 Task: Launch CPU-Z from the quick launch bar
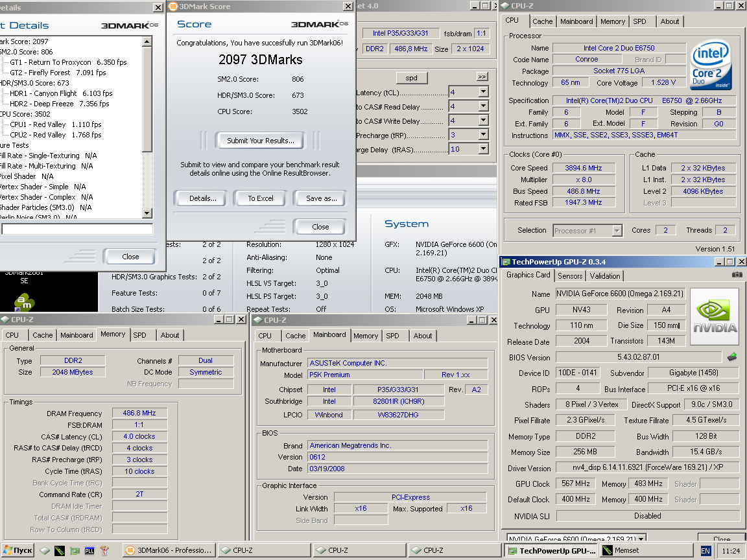[x=44, y=550]
